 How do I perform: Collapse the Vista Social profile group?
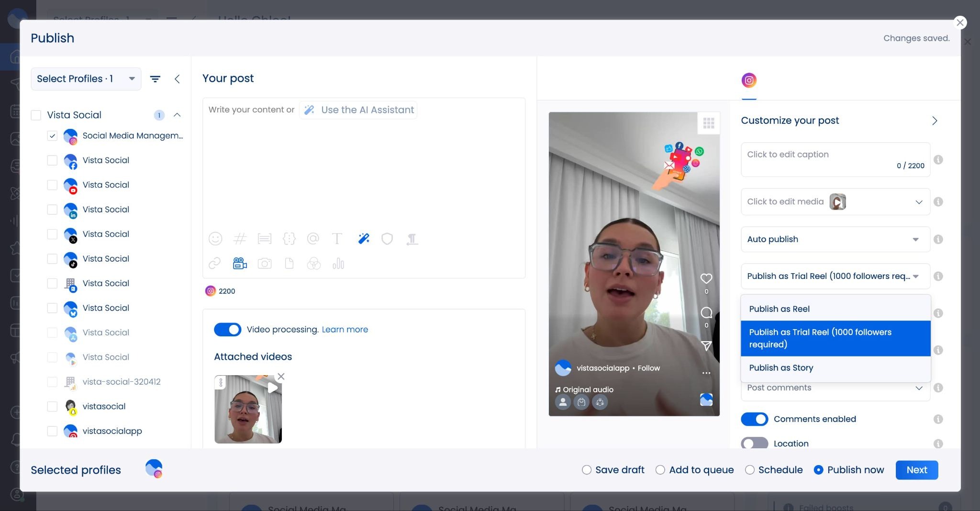pos(178,115)
